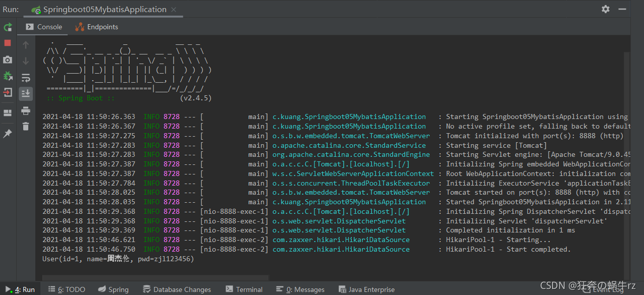Switch to the Endpoints tab

[x=96, y=27]
